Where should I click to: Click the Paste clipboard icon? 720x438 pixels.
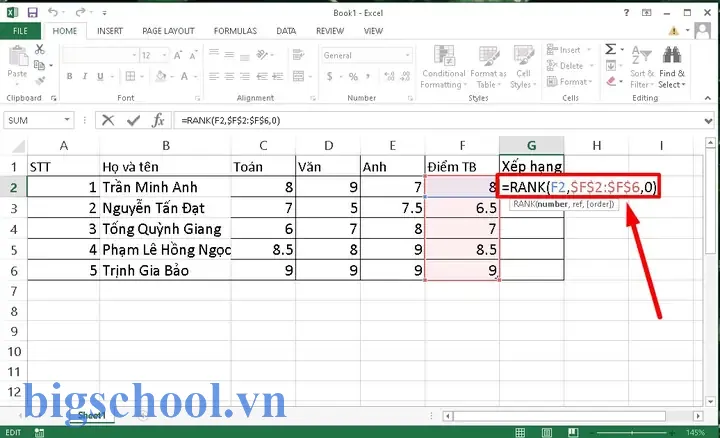point(18,56)
